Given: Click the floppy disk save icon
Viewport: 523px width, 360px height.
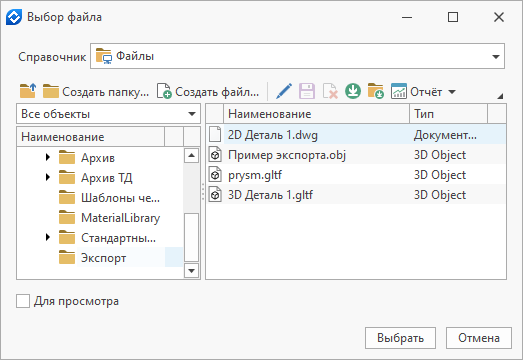Looking at the screenshot, I should tap(307, 91).
